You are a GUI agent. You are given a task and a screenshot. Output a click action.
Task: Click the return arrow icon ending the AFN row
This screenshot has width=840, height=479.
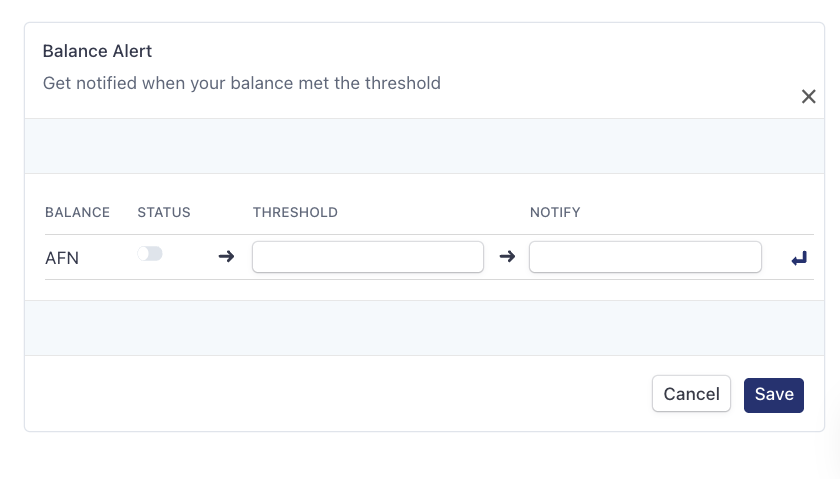[x=799, y=259]
